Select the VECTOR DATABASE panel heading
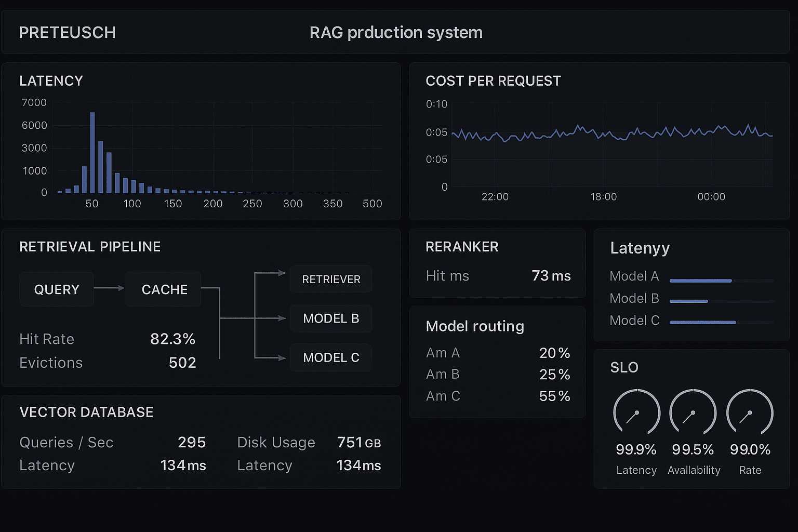This screenshot has height=532, width=798. [86, 413]
